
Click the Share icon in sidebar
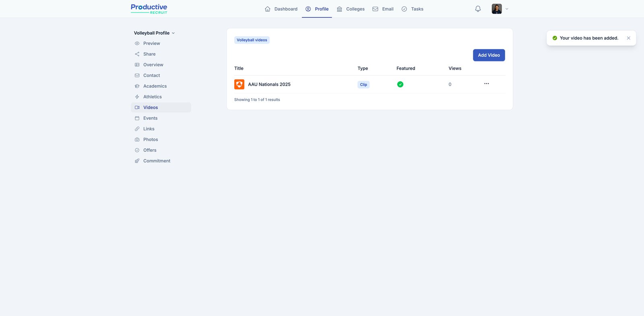click(x=137, y=54)
